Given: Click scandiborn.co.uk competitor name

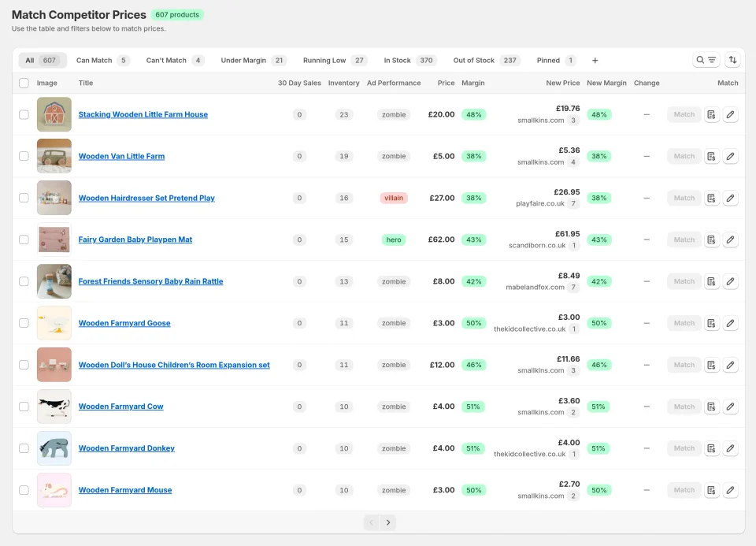Looking at the screenshot, I should click(x=537, y=246).
